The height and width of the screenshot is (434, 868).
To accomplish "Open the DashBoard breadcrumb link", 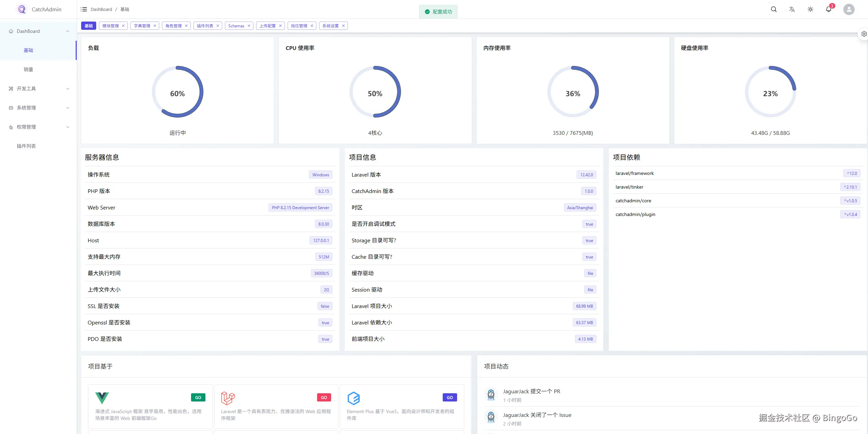I will [101, 9].
